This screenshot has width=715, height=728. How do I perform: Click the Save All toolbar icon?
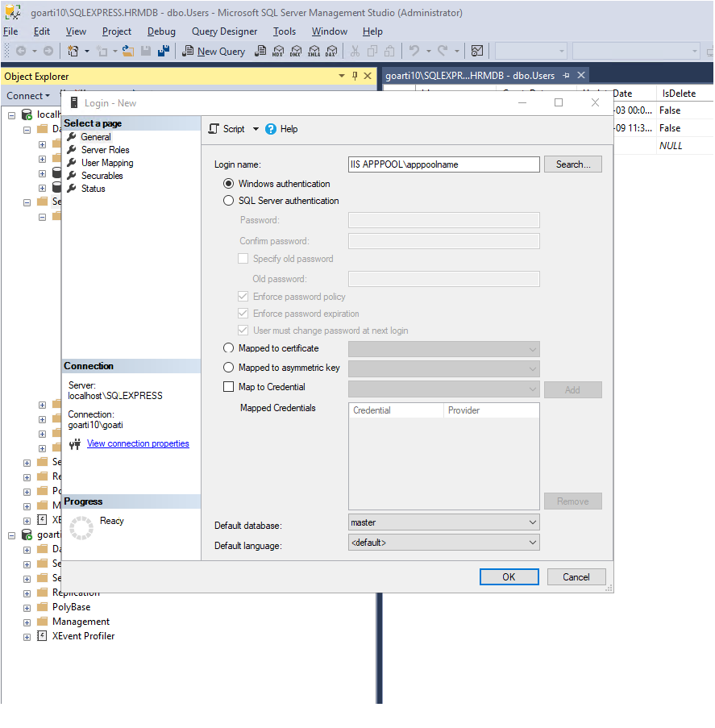pyautogui.click(x=164, y=51)
